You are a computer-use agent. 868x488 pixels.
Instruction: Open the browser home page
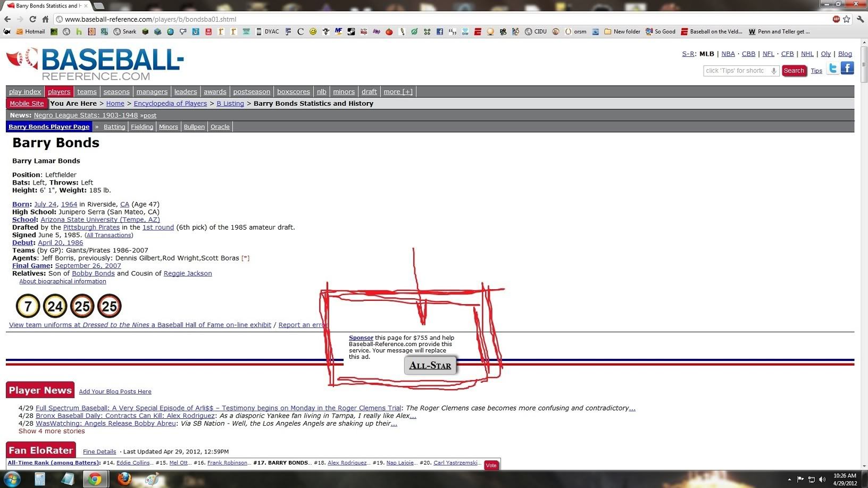(45, 19)
